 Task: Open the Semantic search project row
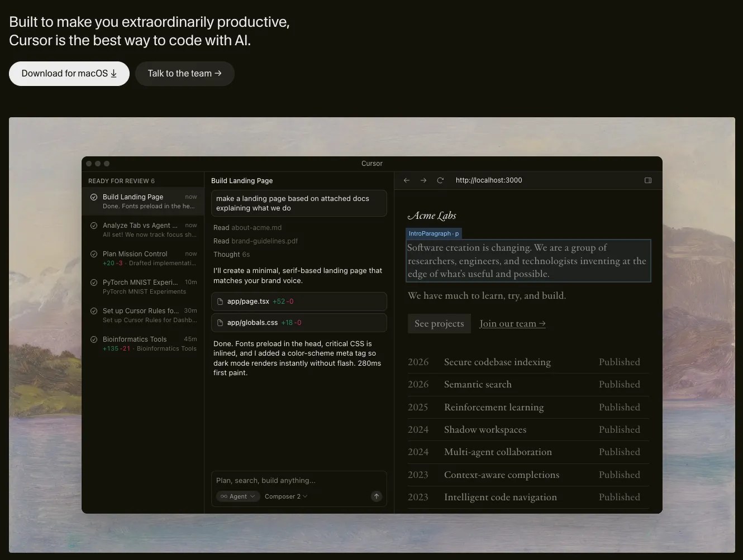[x=528, y=384]
